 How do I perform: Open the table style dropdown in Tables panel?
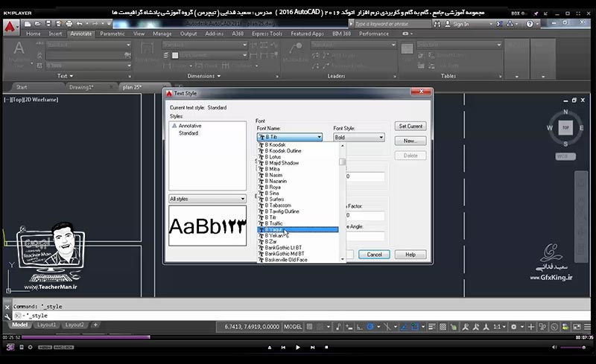click(459, 45)
